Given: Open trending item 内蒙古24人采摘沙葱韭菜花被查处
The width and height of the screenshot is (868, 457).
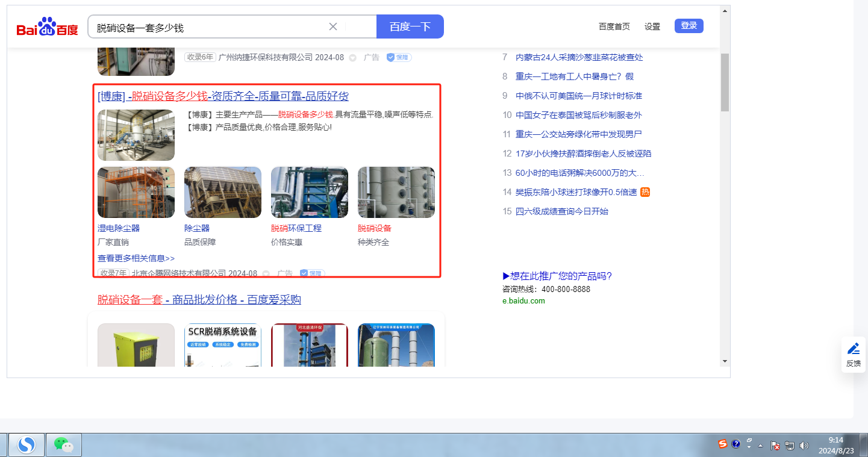Looking at the screenshot, I should [579, 57].
